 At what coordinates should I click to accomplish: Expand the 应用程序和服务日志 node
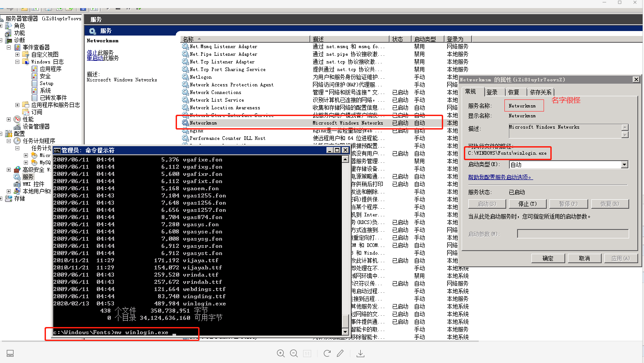pyautogui.click(x=18, y=105)
